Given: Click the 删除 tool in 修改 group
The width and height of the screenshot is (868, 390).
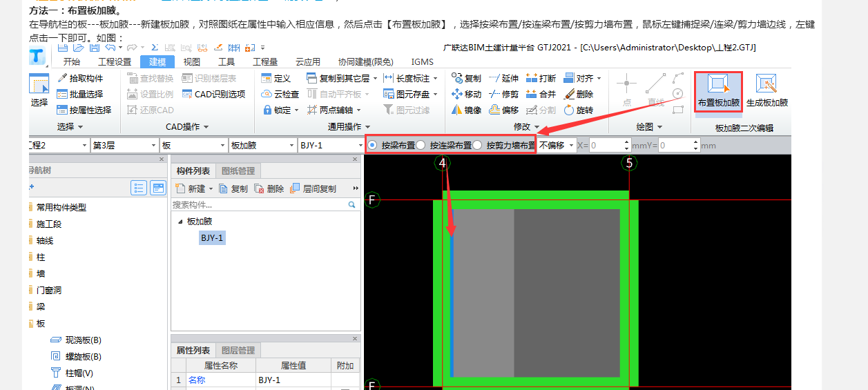Looking at the screenshot, I should [579, 94].
